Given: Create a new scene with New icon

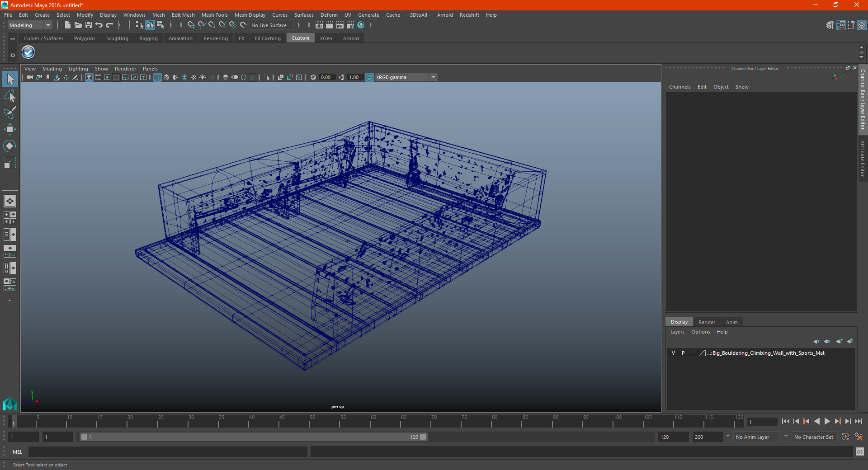Looking at the screenshot, I should tap(67, 25).
